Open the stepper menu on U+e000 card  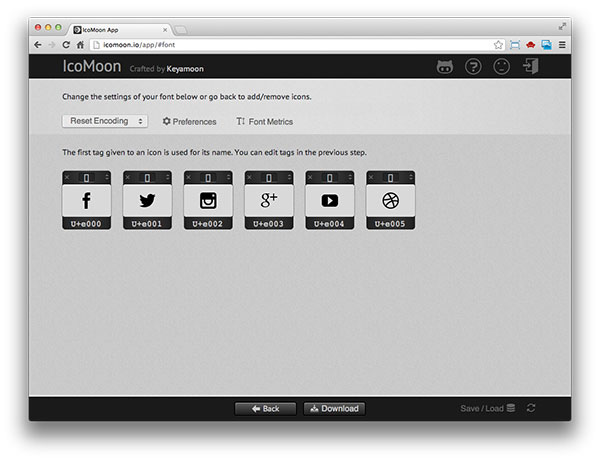[107, 177]
